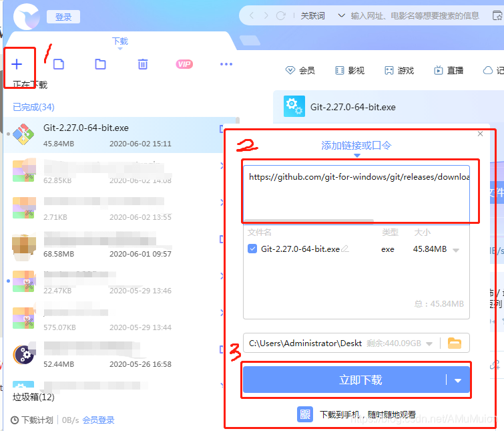The image size is (504, 431).
Task: Expand the arrow beside 立即下载 button
Action: pos(458,380)
